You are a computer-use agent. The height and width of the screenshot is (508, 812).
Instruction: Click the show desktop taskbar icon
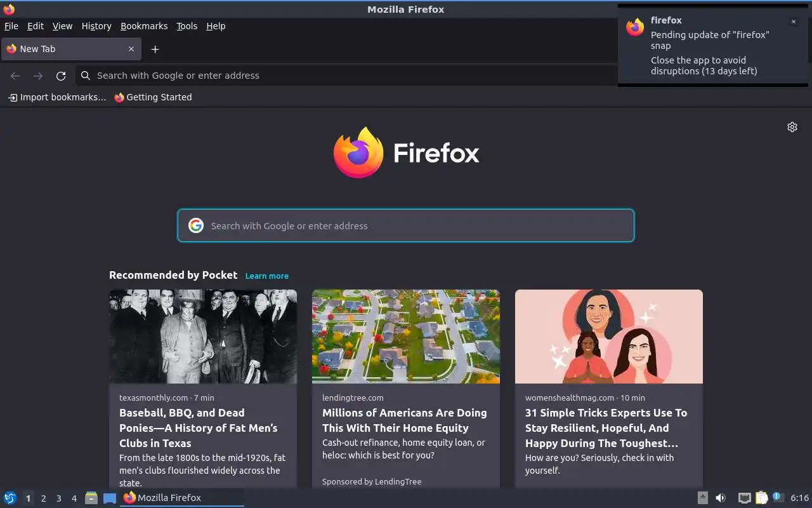(x=110, y=498)
